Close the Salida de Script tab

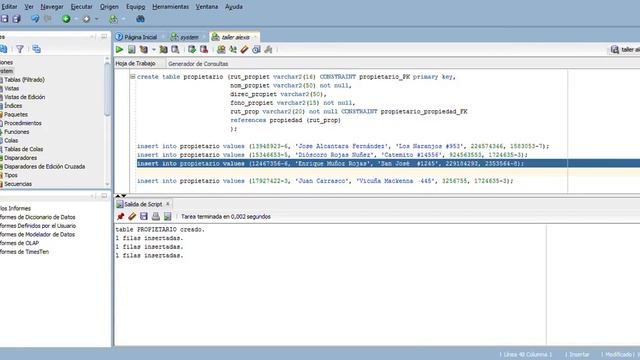point(168,204)
